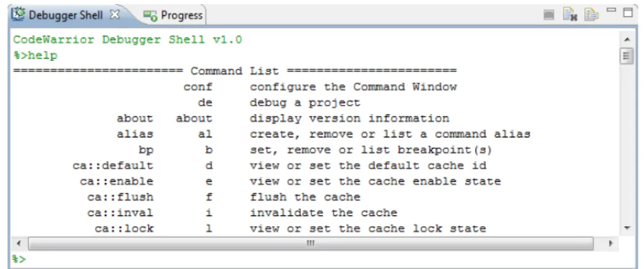The height and width of the screenshot is (269, 644).
Task: Click the vertical scrollbar down arrow
Action: (x=627, y=228)
